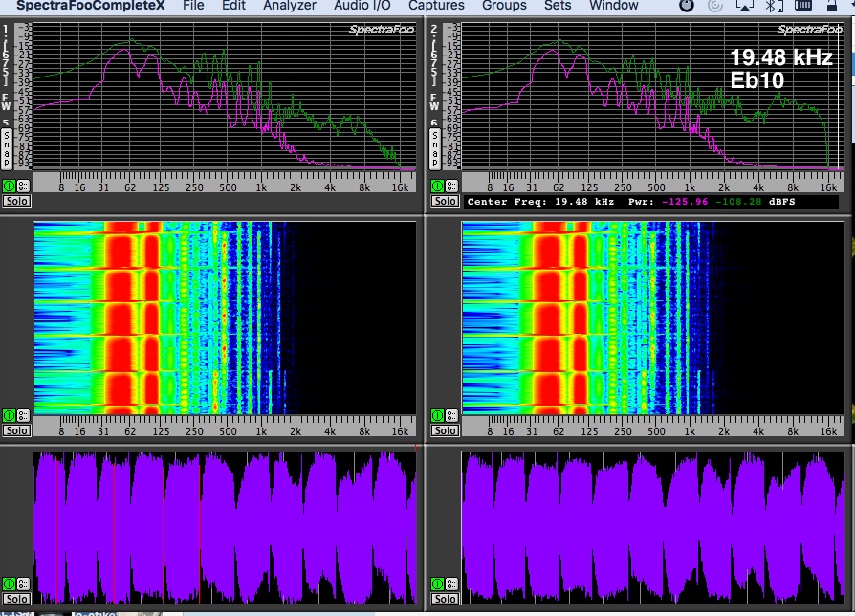This screenshot has height=616, width=855.
Task: Click Snap button on left spectragraph
Action: pos(7,147)
